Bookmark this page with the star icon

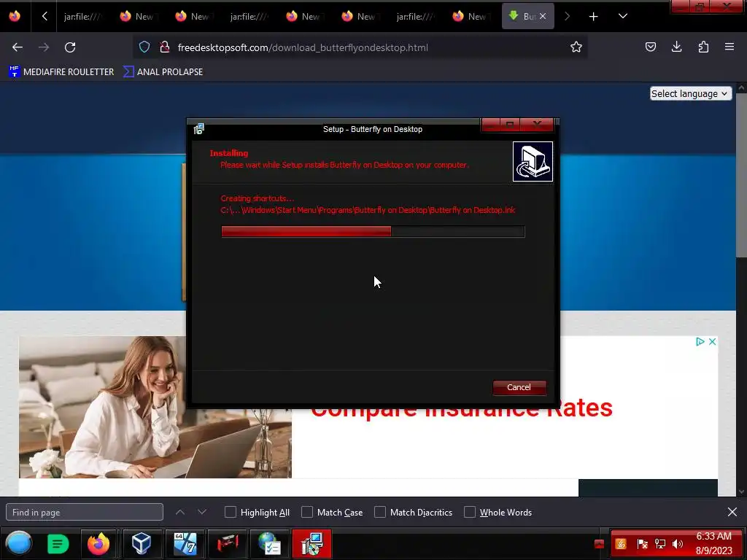point(576,47)
